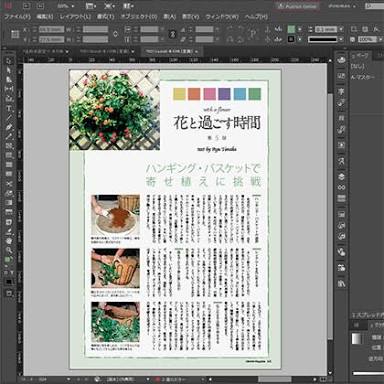Open the ウィンドウ(W) menu
384x384 pixels.
coord(222,16)
